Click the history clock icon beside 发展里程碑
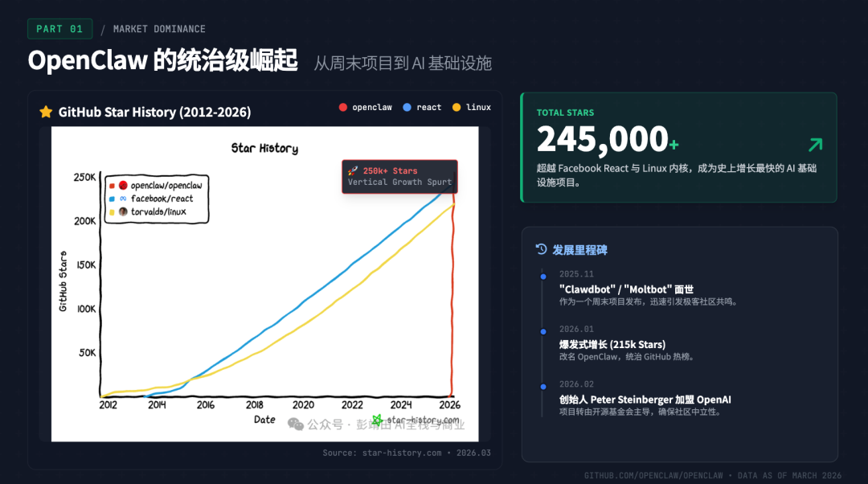The height and width of the screenshot is (484, 868). pos(542,249)
